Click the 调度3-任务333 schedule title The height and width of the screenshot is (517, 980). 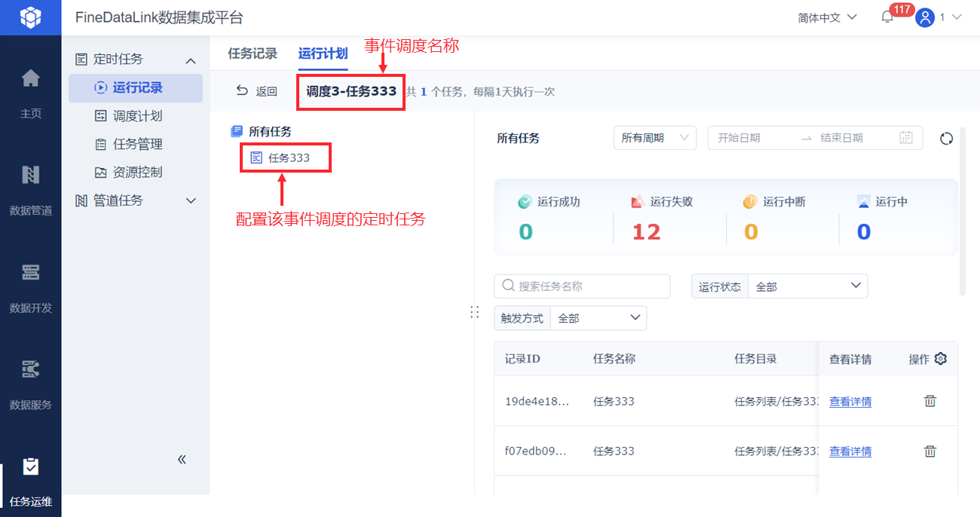tap(351, 91)
